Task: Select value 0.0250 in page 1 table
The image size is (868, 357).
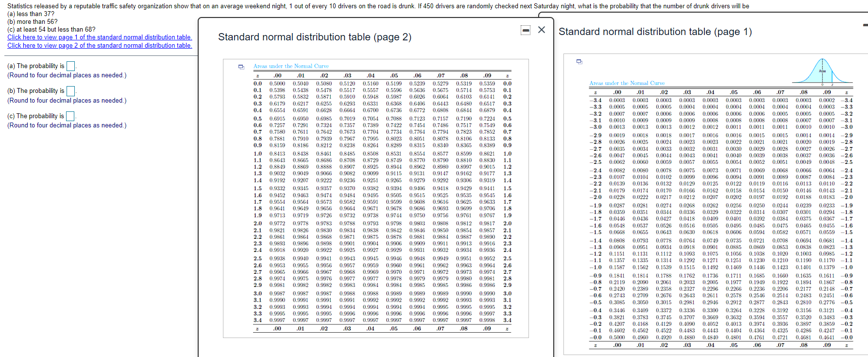Action: click(x=757, y=206)
